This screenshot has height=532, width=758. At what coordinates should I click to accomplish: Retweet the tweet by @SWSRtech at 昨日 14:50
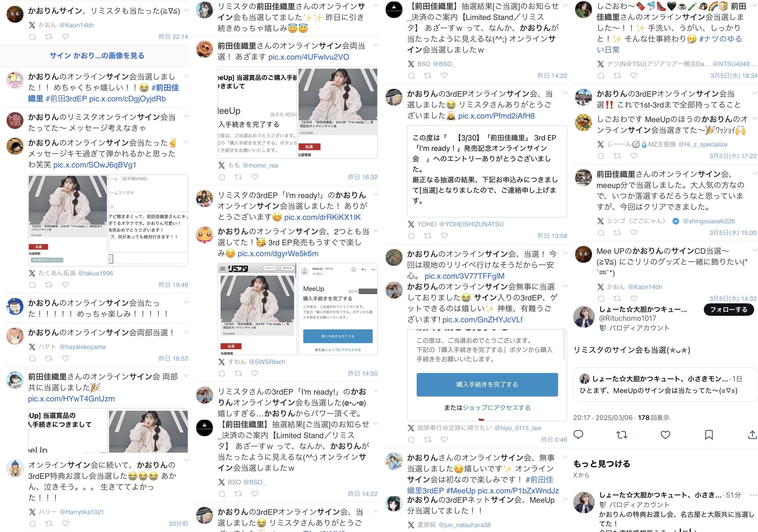238,373
